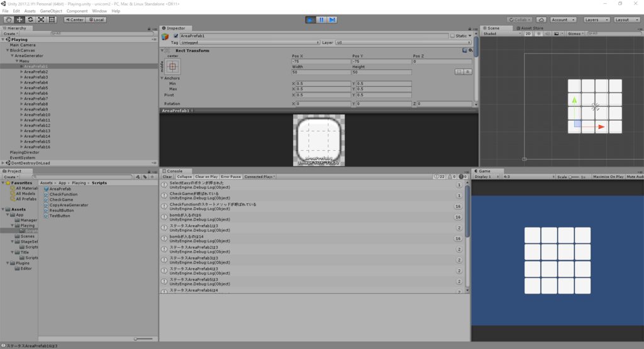644x349 pixels.
Task: Toggle Blueprint mode button in Rect Transform
Action: [x=458, y=72]
